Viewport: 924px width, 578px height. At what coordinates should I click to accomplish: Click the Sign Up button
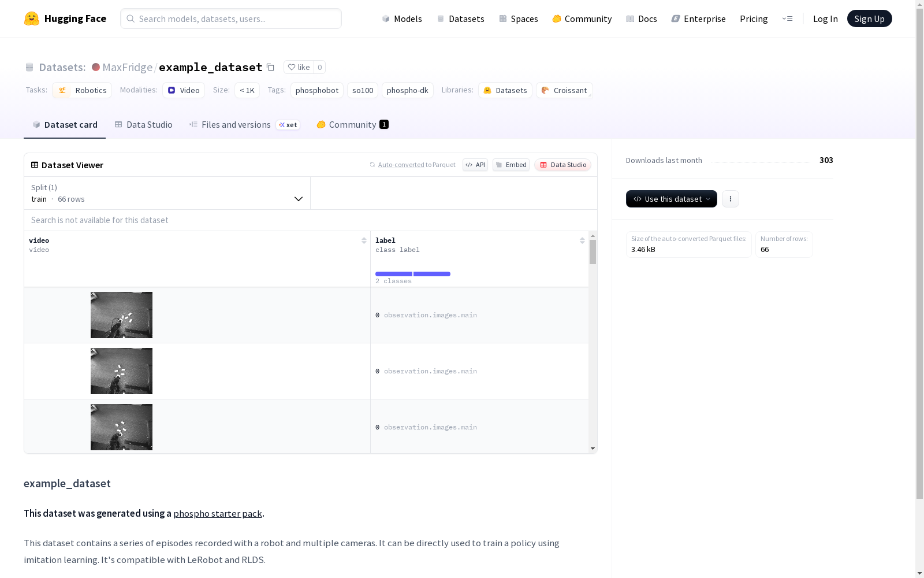[869, 18]
